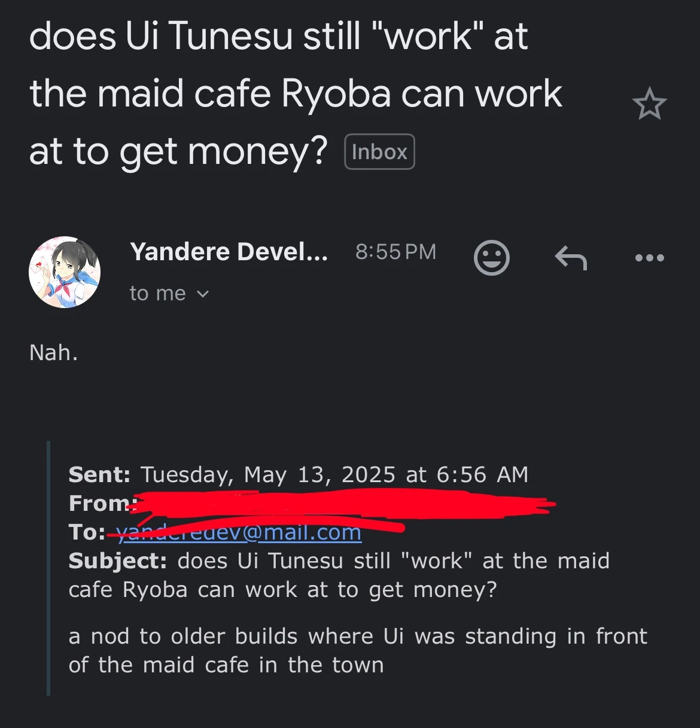Star this email conversation
The image size is (700, 728).
click(x=649, y=105)
